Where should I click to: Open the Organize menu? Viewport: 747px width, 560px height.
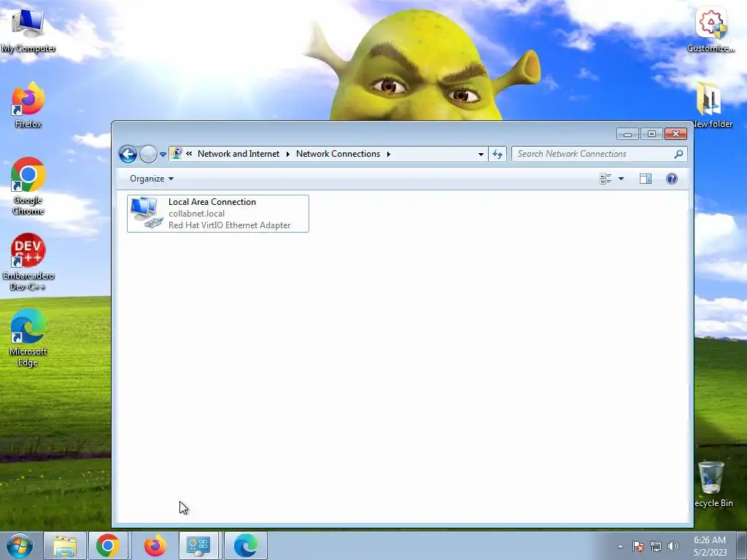(152, 179)
